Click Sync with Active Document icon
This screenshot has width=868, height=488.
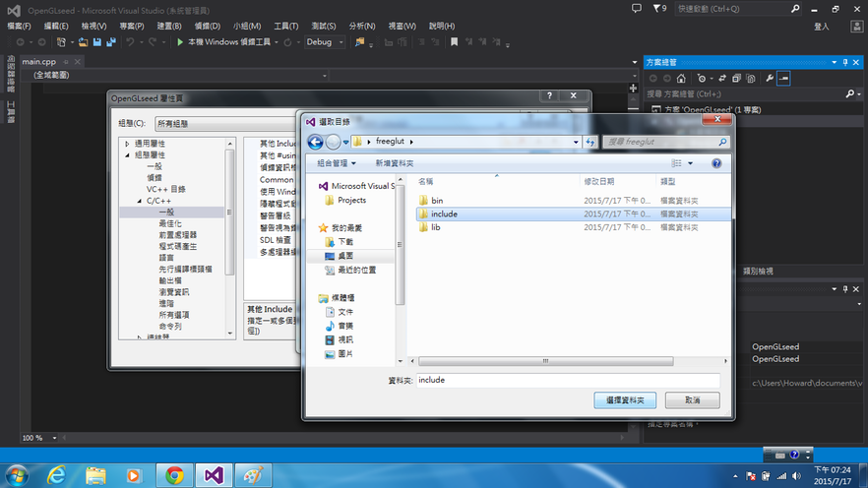tap(722, 79)
